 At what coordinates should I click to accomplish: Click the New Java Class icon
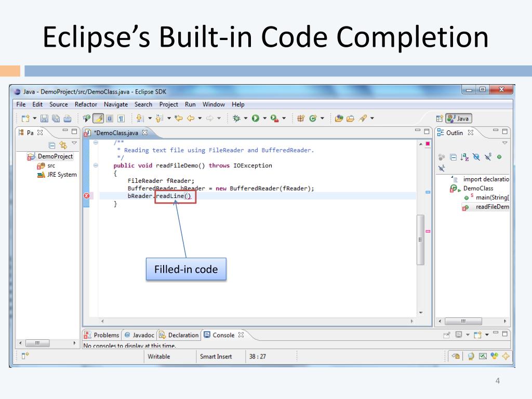(x=313, y=118)
